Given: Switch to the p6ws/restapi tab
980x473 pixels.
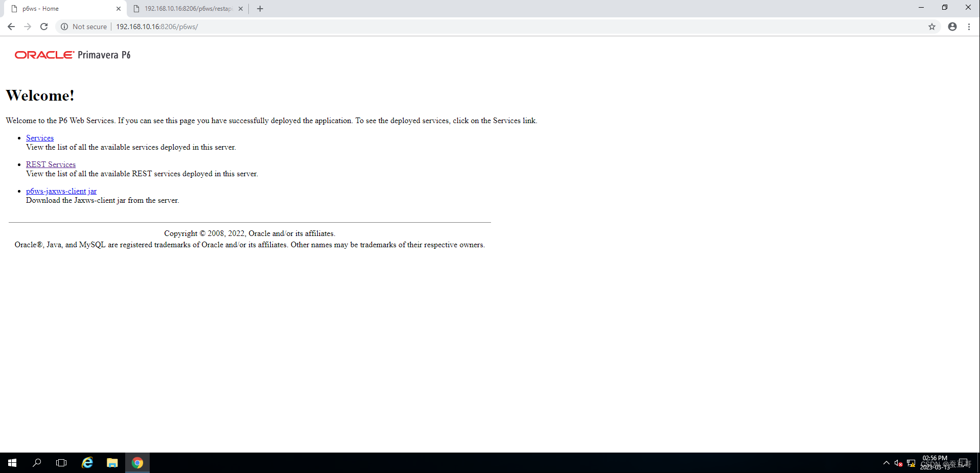Looking at the screenshot, I should (x=188, y=9).
